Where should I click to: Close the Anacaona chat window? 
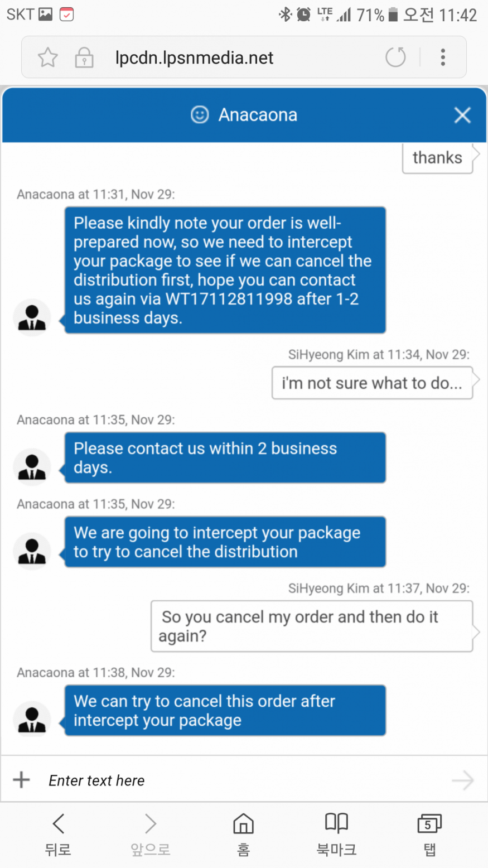click(x=462, y=115)
